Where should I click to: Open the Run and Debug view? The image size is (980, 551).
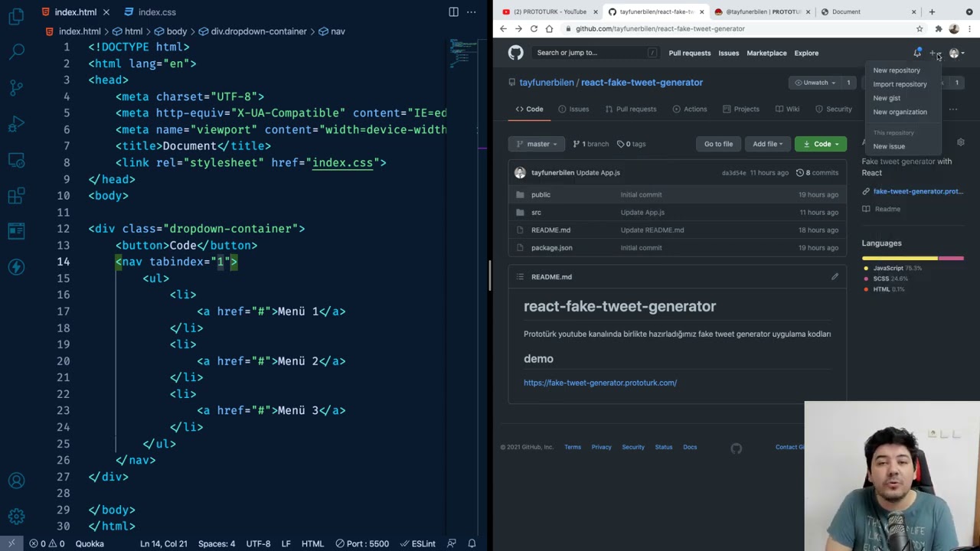16,124
